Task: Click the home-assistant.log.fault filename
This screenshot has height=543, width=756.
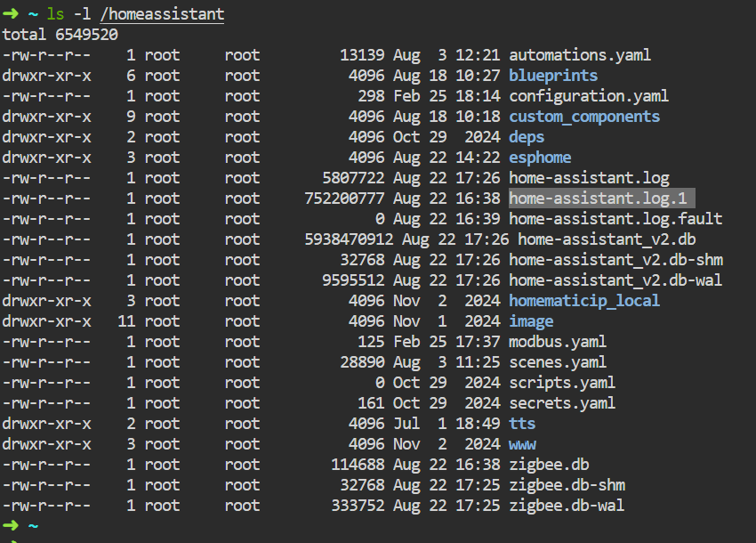Action: [615, 219]
